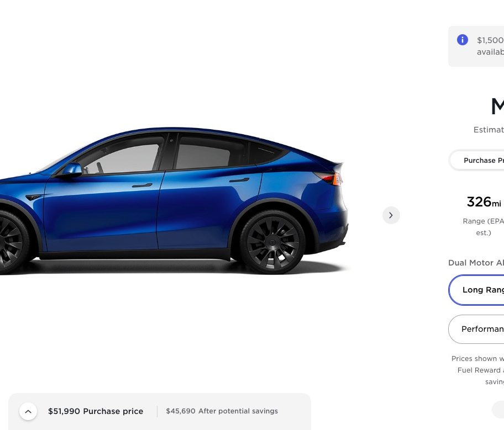Click the $45,690 After potential savings text
The image size is (504, 430).
pyautogui.click(x=222, y=411)
